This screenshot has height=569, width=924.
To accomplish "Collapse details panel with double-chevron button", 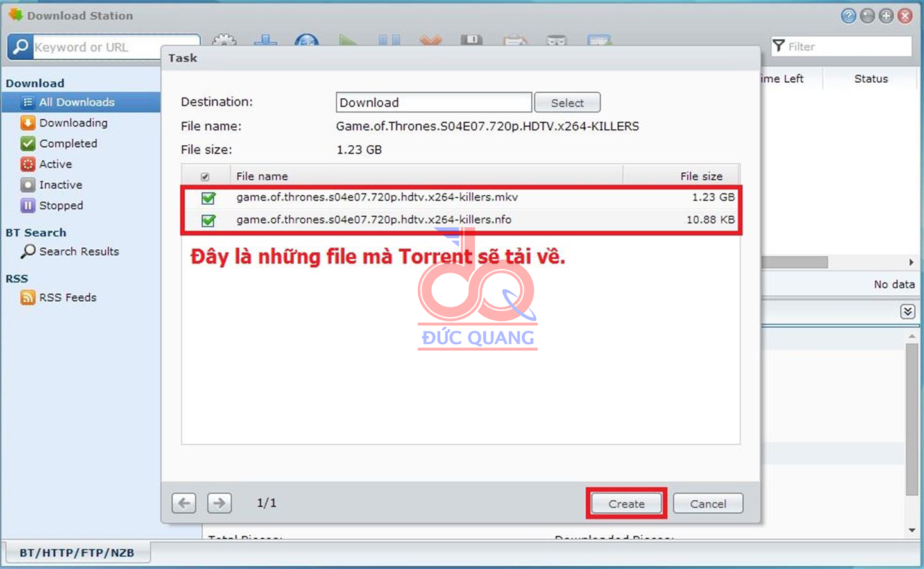I will tap(907, 311).
